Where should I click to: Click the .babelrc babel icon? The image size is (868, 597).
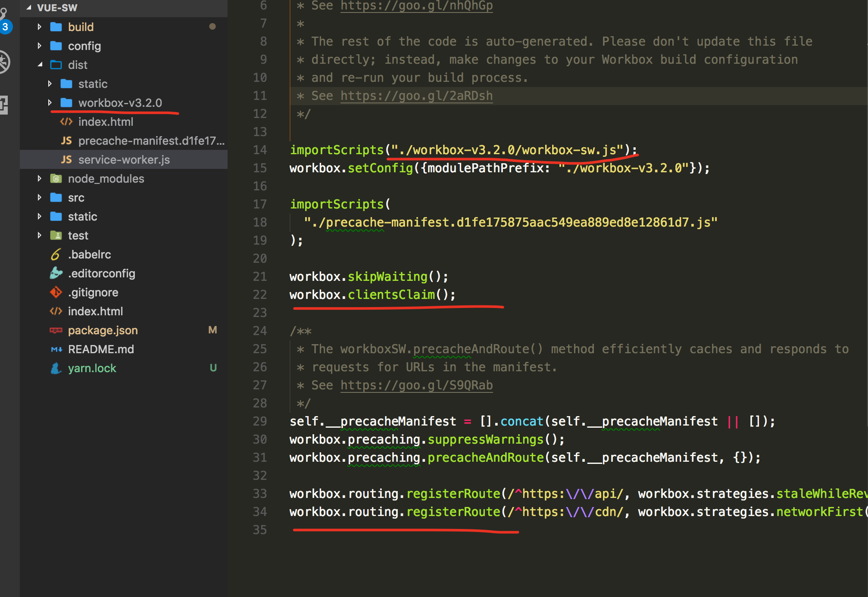tap(56, 255)
